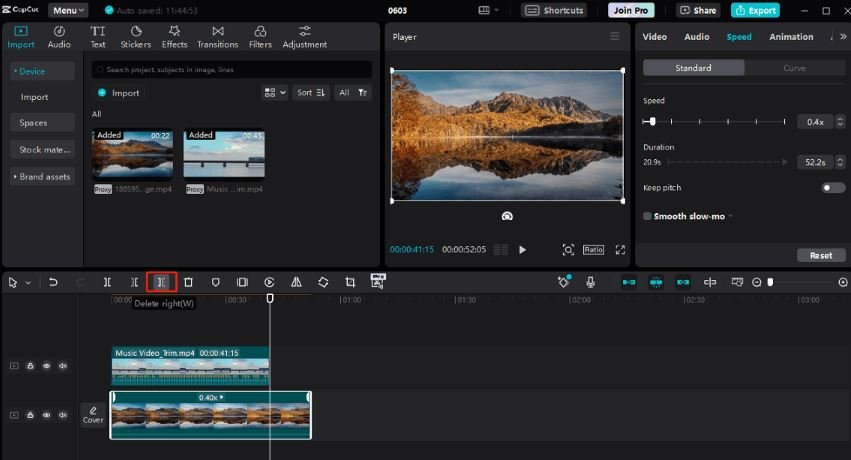Enable the Smooth slow-mo checkbox
This screenshot has height=460, width=851.
tap(647, 216)
